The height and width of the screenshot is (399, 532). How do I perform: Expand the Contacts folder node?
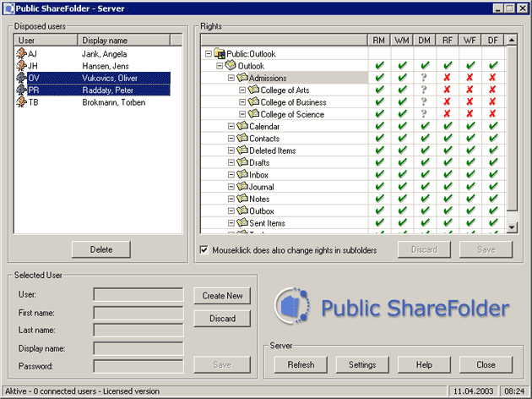pyautogui.click(x=231, y=139)
